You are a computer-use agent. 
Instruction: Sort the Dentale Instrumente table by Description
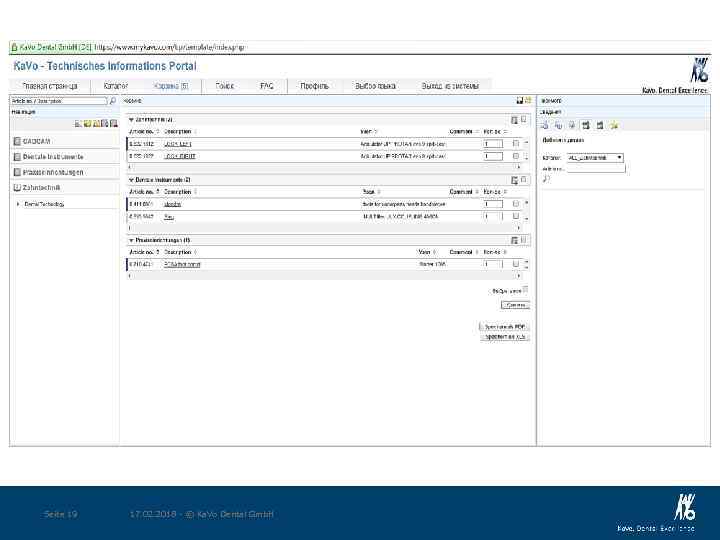coord(180,192)
